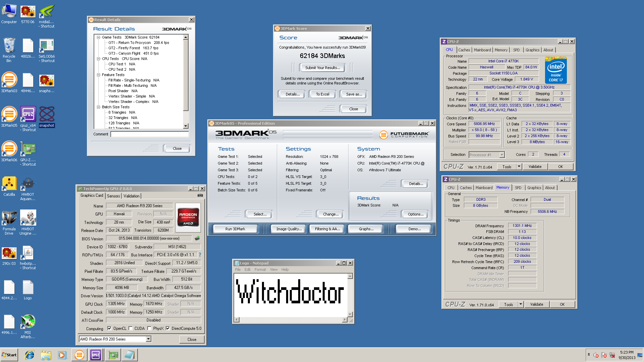
Task: Open Windows Media Player from the taskbar
Action: pos(62,355)
